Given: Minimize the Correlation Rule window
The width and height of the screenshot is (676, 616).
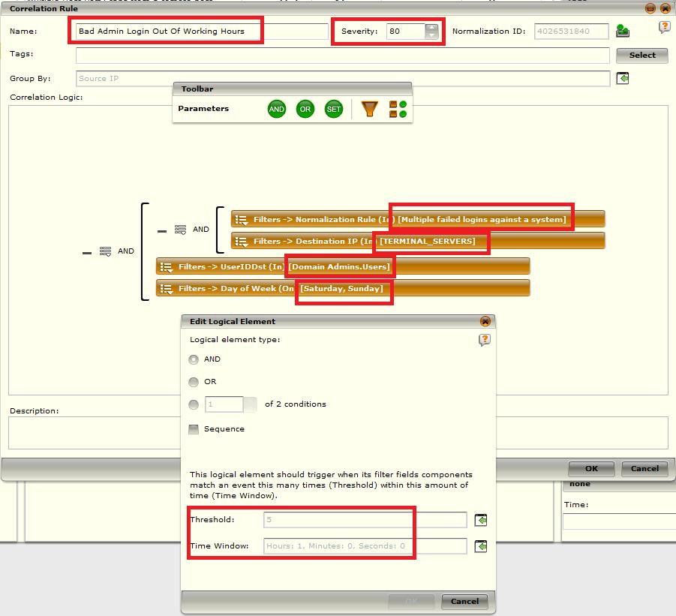Looking at the screenshot, I should (650, 8).
